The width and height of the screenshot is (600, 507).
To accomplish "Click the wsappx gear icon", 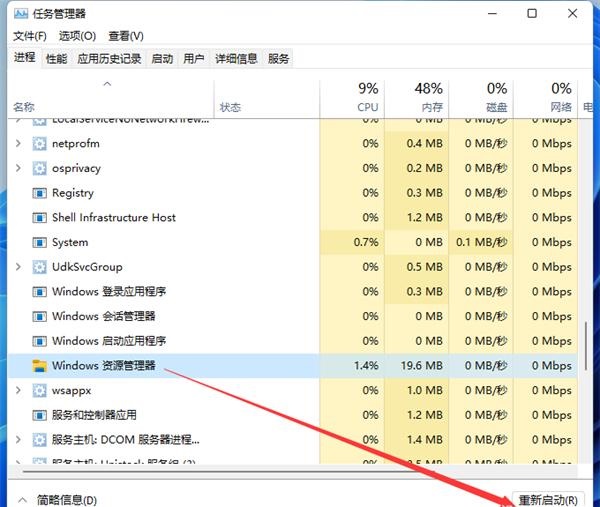I will click(39, 391).
